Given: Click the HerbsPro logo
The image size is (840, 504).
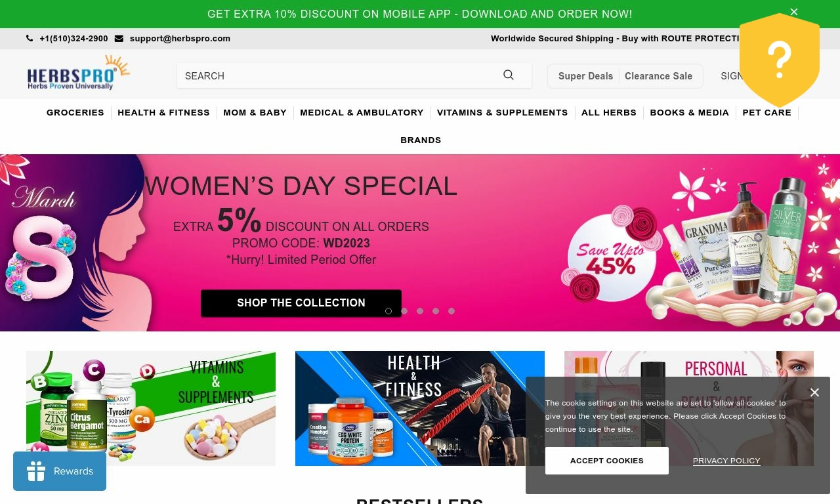Looking at the screenshot, I should (78, 73).
